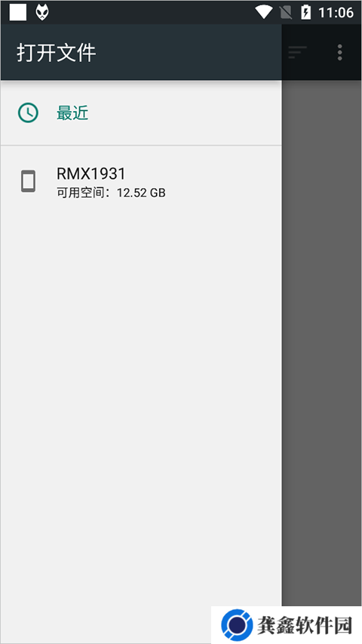Select the RMX1931 storage location

pyautogui.click(x=141, y=181)
